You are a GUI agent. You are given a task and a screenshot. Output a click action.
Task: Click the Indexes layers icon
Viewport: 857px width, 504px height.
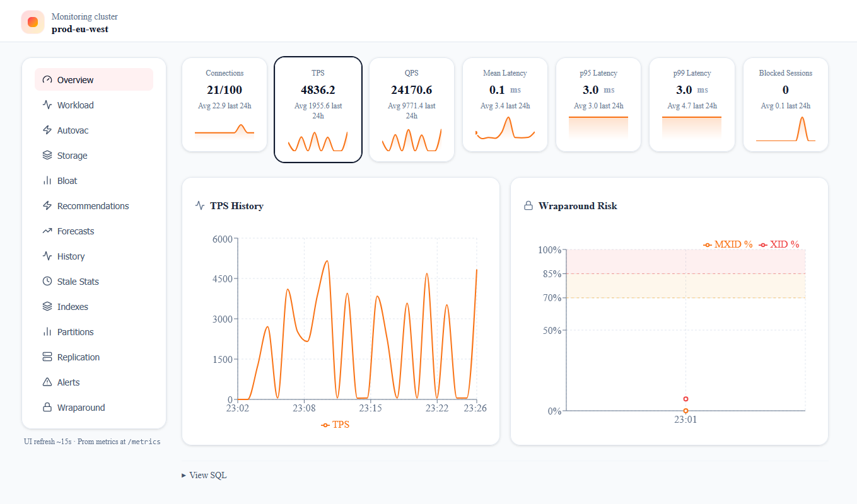tap(47, 306)
